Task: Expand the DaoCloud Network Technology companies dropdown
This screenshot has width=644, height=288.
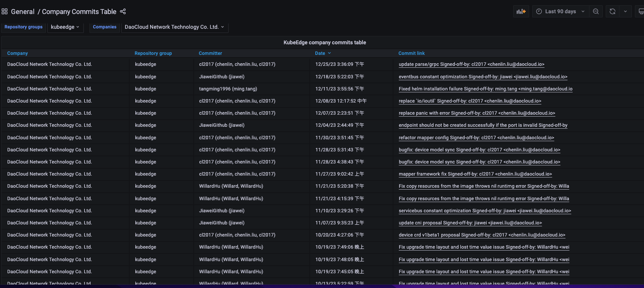Action: pyautogui.click(x=174, y=27)
